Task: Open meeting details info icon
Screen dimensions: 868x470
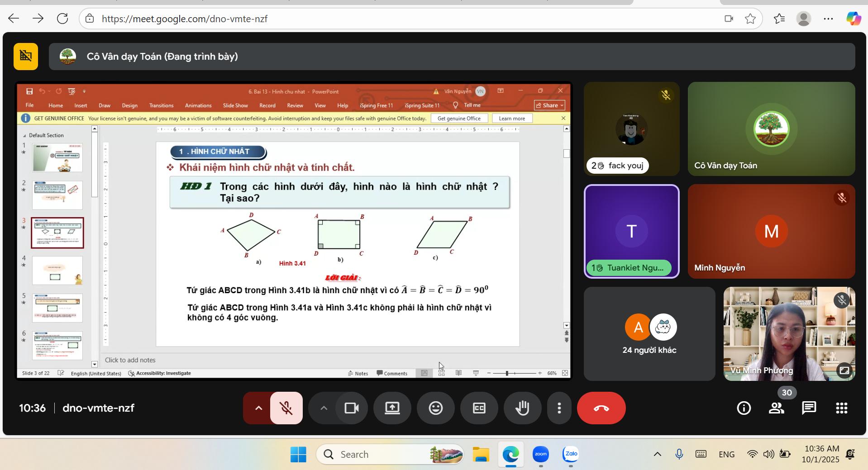Action: point(744,408)
